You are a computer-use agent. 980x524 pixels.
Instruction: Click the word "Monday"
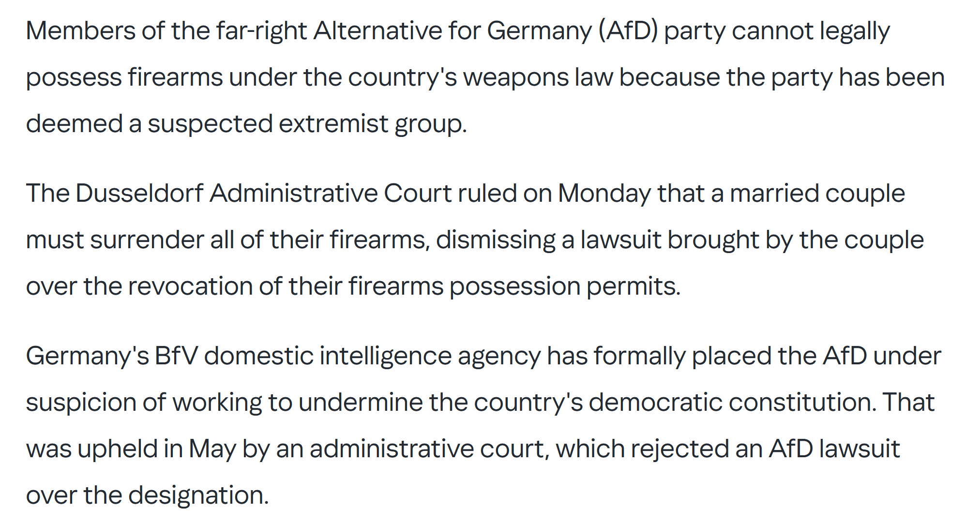(x=604, y=195)
